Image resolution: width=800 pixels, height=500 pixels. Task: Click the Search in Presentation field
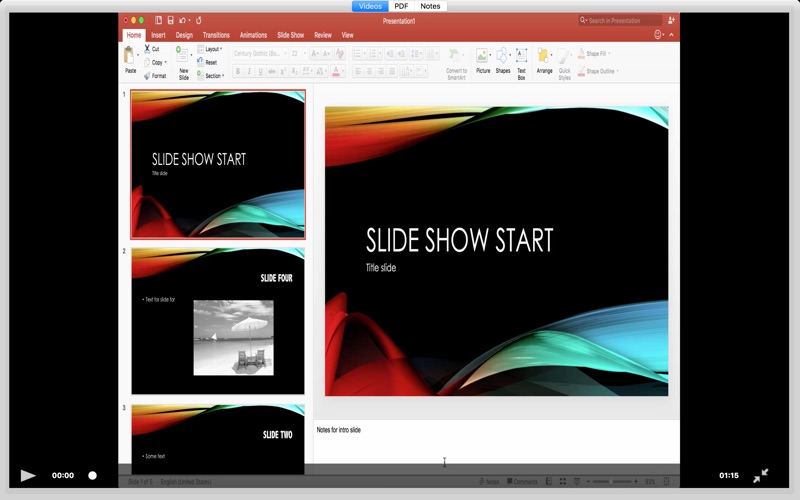coord(620,20)
